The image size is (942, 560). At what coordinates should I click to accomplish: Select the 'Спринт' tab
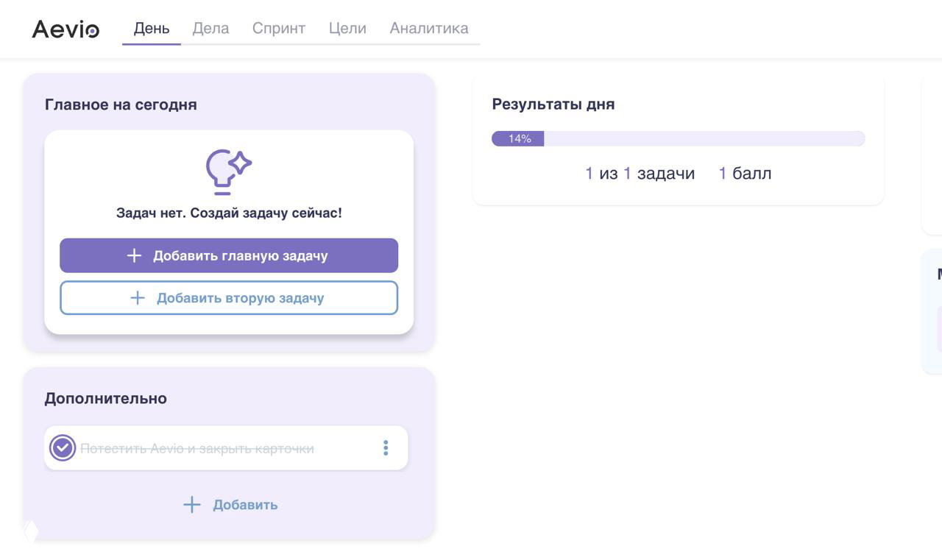pos(279,28)
